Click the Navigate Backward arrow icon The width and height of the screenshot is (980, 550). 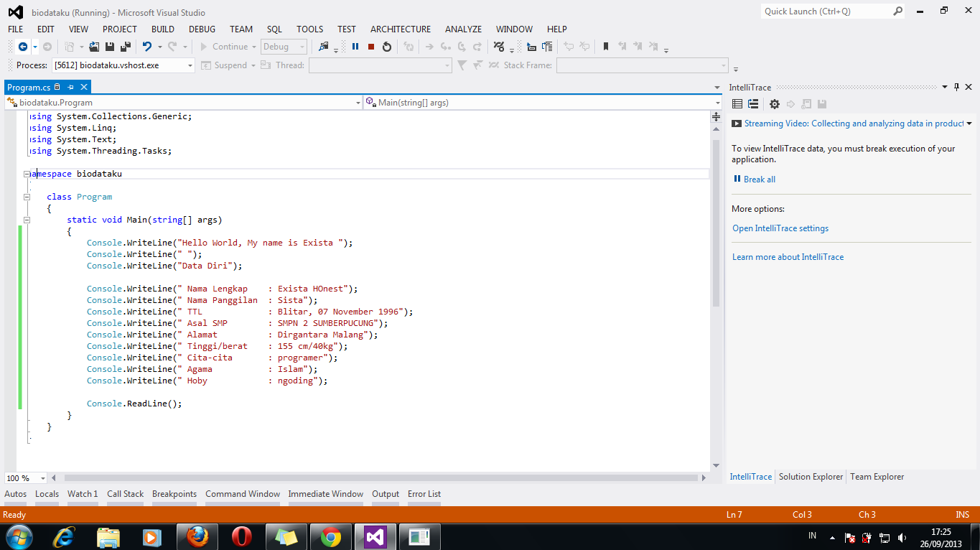click(22, 47)
